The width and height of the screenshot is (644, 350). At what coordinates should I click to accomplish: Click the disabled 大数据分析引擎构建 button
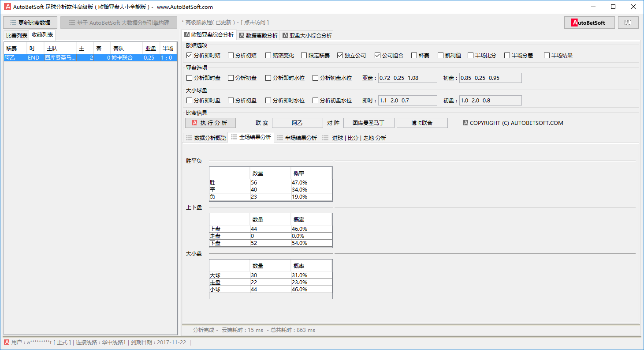(119, 23)
